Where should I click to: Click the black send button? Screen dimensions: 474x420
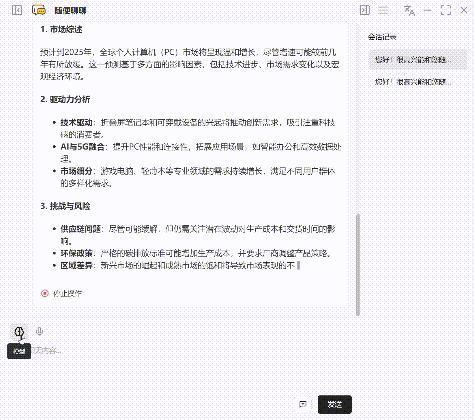(x=335, y=405)
